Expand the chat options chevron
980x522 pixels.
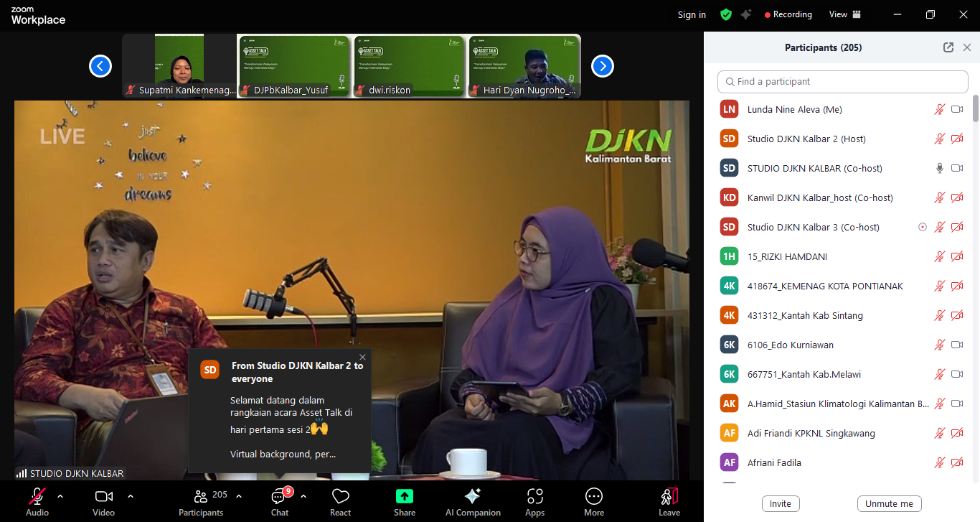[303, 496]
